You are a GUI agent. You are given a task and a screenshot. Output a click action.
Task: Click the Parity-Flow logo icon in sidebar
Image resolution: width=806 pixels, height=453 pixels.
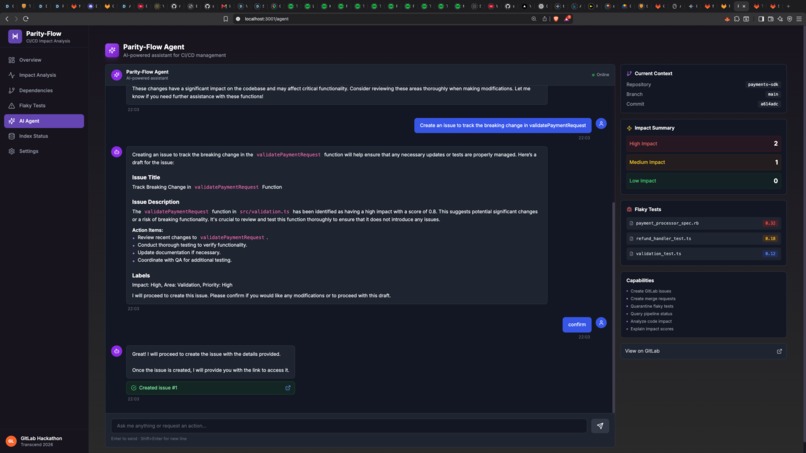tap(15, 37)
